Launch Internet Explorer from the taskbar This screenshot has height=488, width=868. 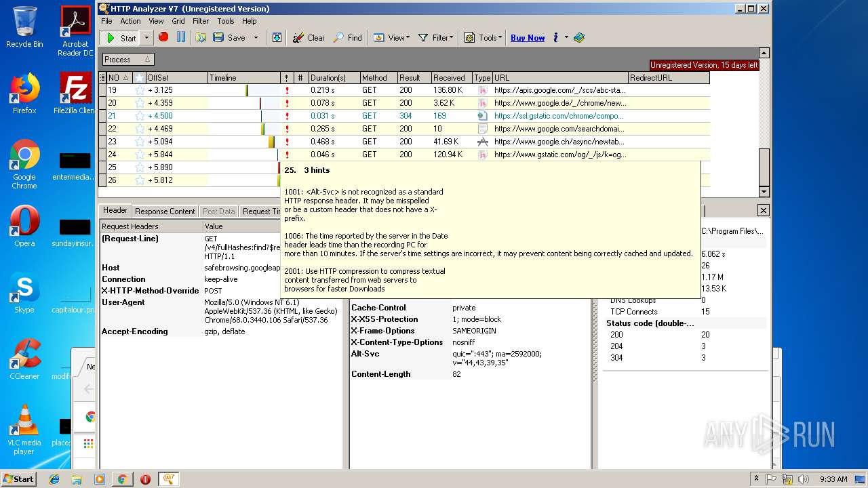54,479
